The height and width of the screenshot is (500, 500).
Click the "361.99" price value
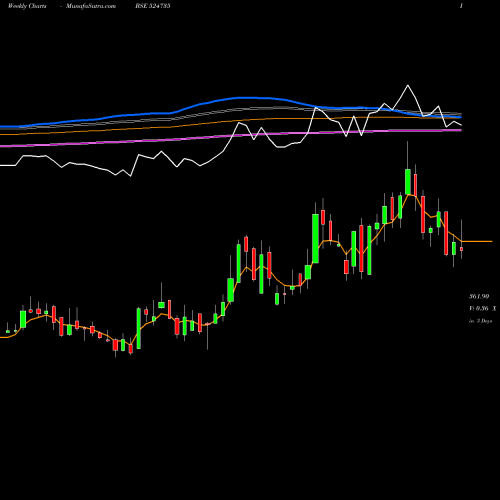tap(479, 296)
